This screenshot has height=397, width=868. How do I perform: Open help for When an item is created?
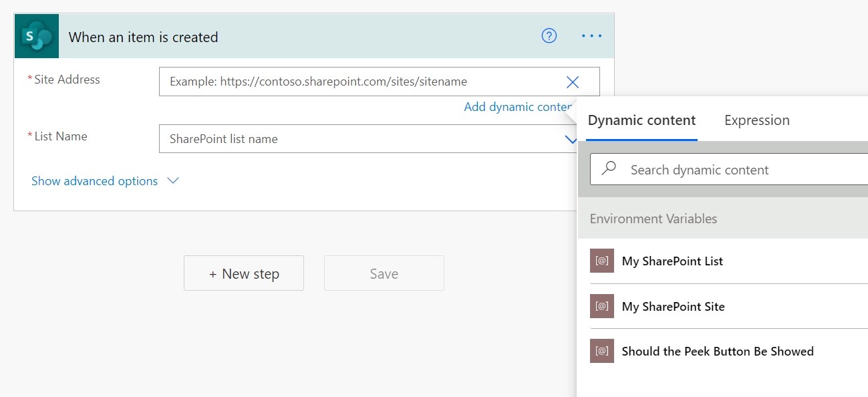(x=549, y=36)
